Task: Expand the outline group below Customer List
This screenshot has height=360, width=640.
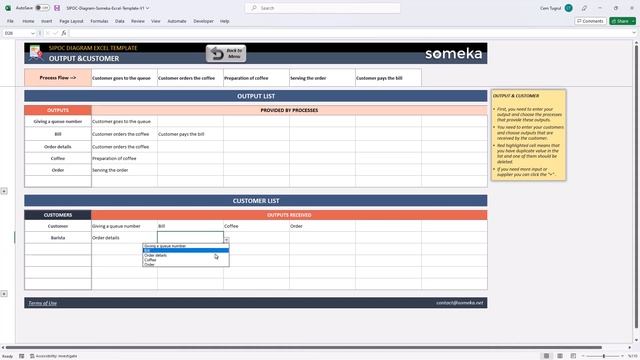Action: [x=4, y=294]
